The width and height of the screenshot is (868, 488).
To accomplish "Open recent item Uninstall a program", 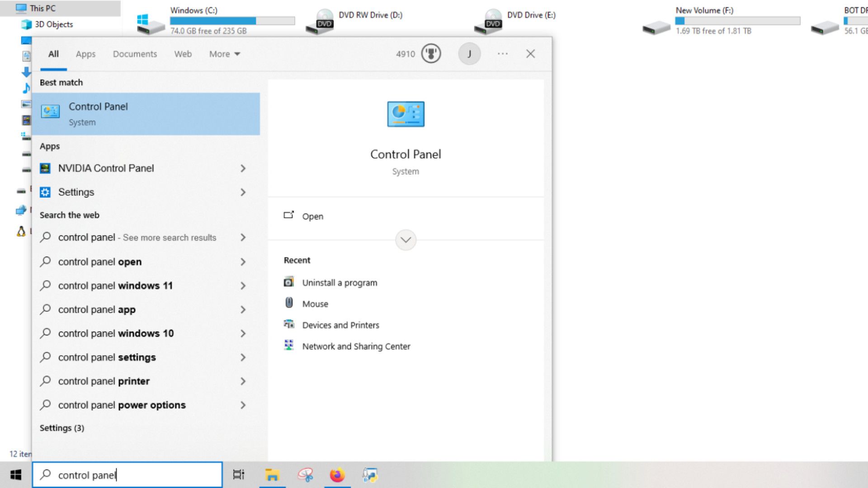I will pos(340,282).
